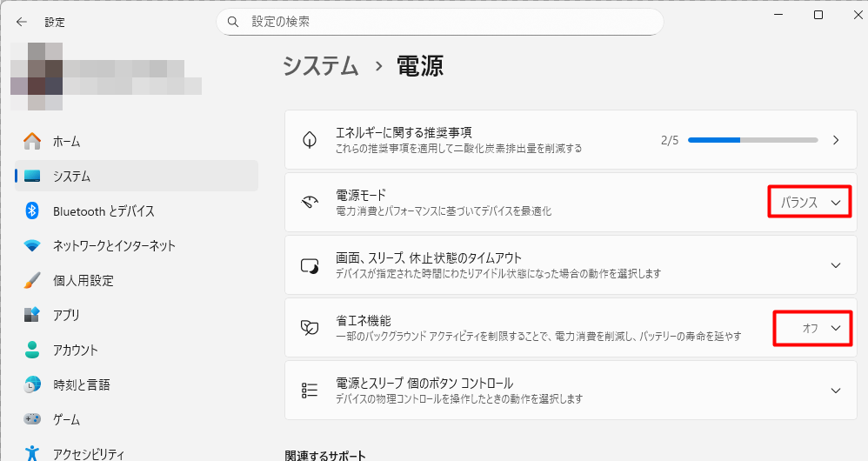
Task: Select アプリ label in the sidebar
Action: pyautogui.click(x=66, y=315)
